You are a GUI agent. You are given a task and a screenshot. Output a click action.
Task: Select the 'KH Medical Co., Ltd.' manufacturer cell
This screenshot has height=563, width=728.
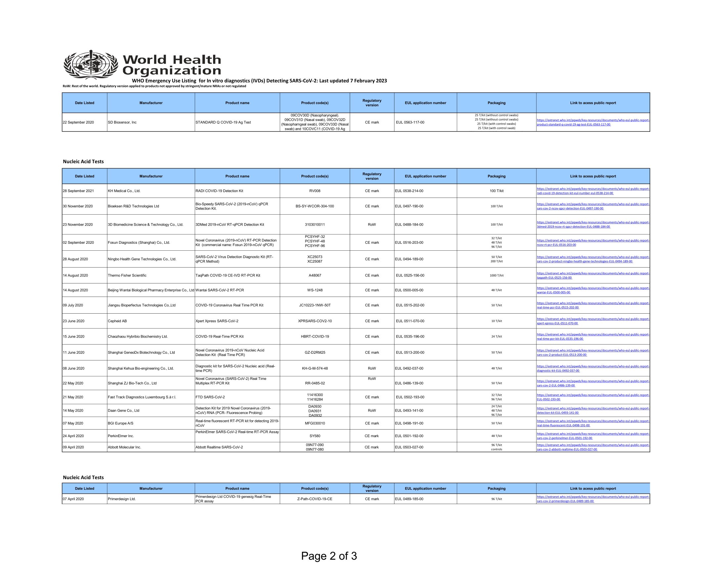coord(151,191)
